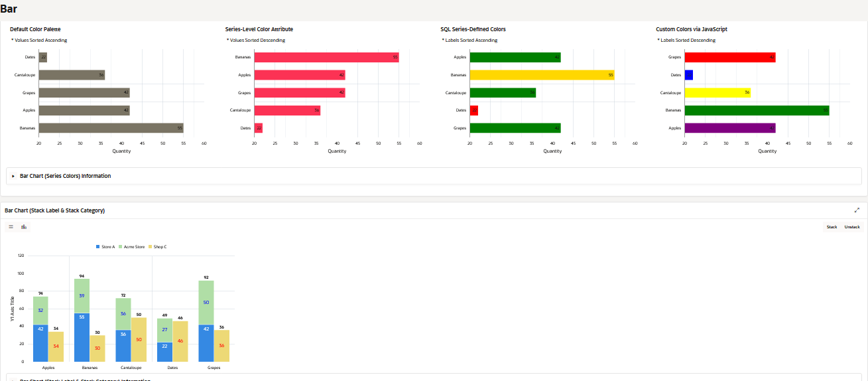
Task: Click the Bar page heading
Action: pyautogui.click(x=9, y=9)
